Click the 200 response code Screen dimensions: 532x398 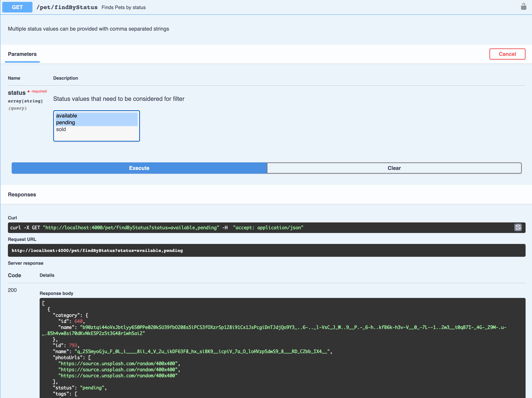[x=12, y=290]
